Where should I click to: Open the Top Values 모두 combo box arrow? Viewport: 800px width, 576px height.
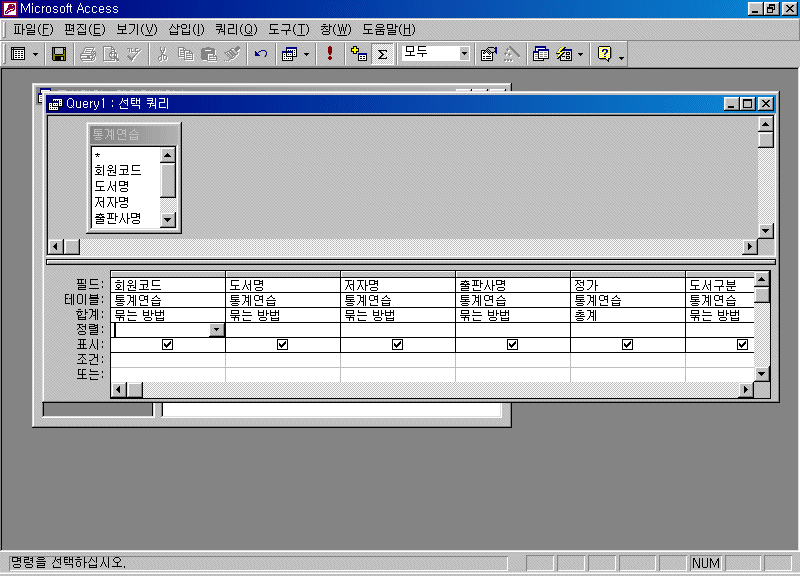click(x=464, y=54)
